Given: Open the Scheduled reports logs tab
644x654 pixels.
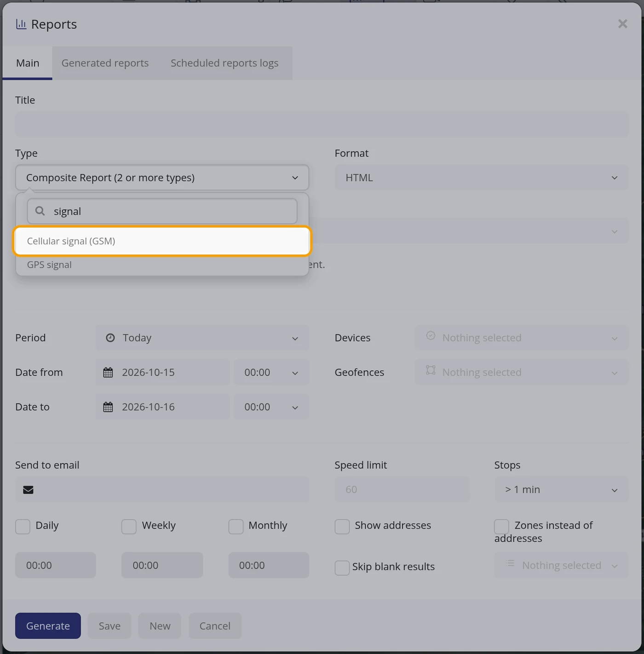Looking at the screenshot, I should point(224,63).
